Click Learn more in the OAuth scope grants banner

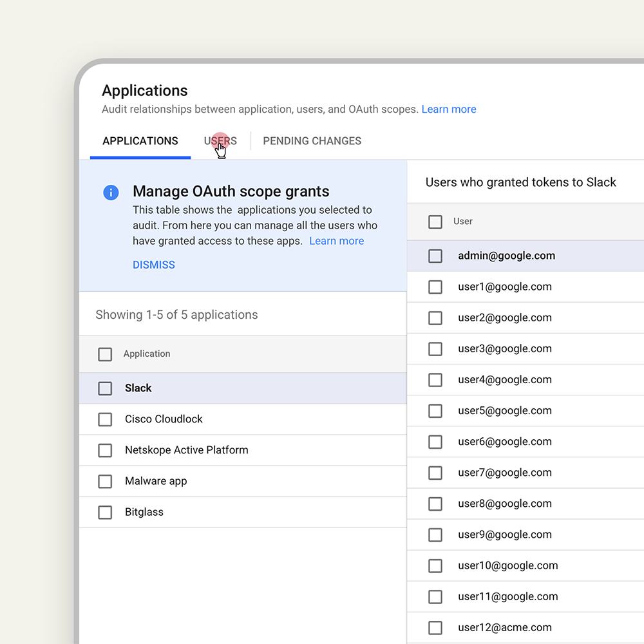[336, 241]
